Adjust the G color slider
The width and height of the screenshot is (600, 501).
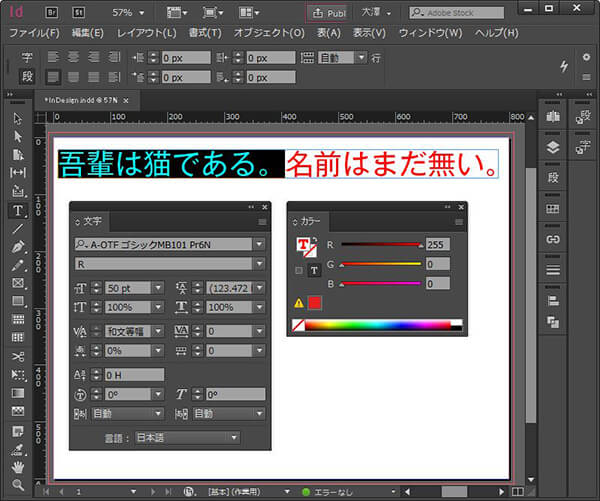(382, 264)
